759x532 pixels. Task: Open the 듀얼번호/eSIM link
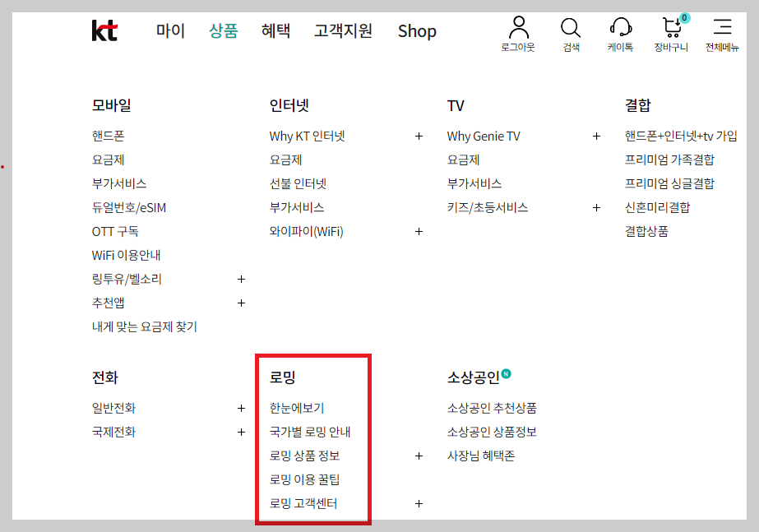[129, 208]
